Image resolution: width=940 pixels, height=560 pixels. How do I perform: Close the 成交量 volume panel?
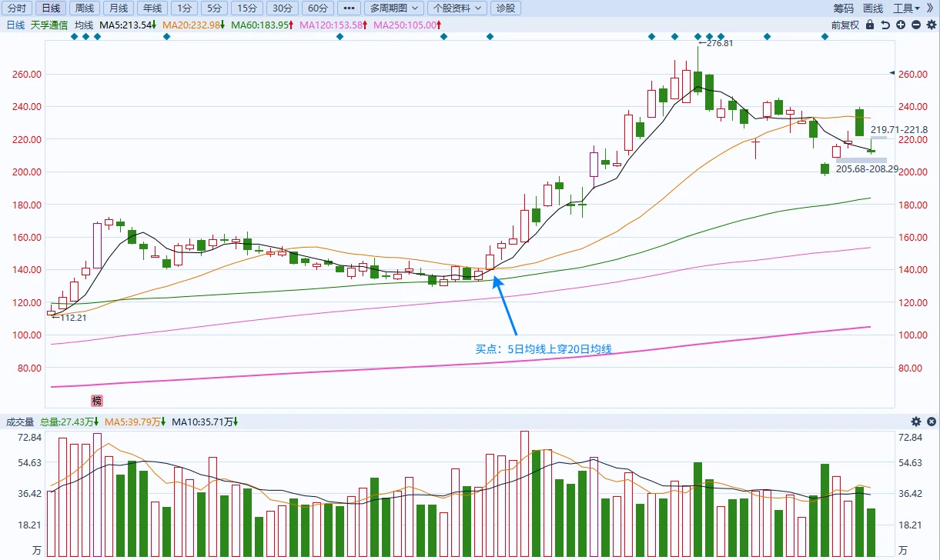coord(932,422)
